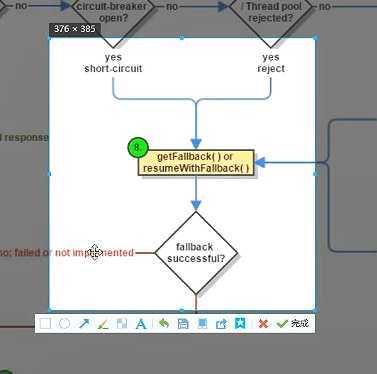377x374 pixels.
Task: Finish capture with 完成 button
Action: (293, 323)
